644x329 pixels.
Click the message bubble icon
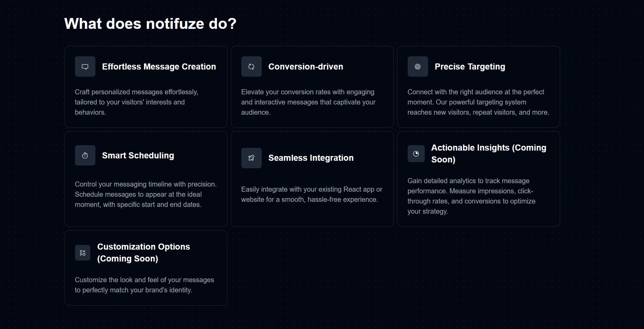(85, 66)
